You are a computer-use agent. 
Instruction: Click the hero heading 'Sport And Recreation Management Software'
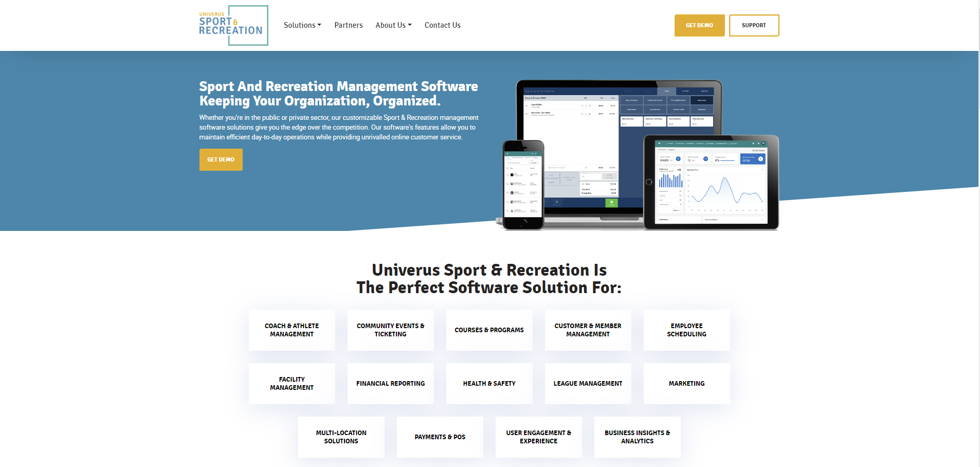[x=339, y=86]
